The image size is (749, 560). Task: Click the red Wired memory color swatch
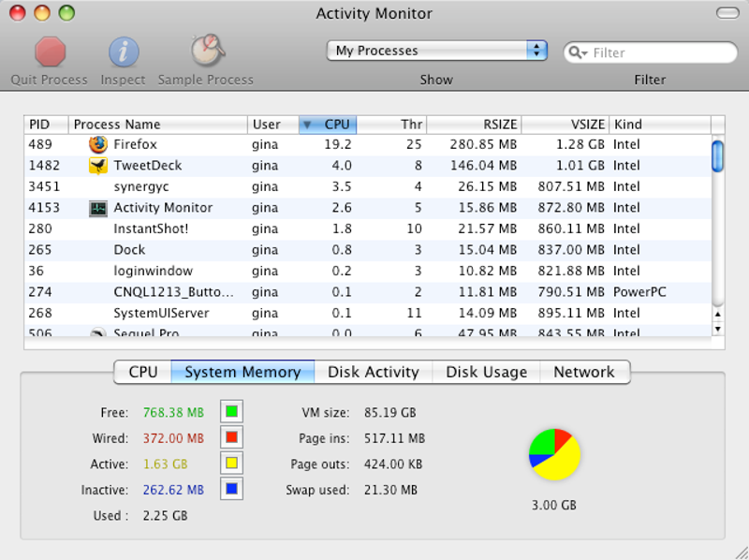coord(231,437)
